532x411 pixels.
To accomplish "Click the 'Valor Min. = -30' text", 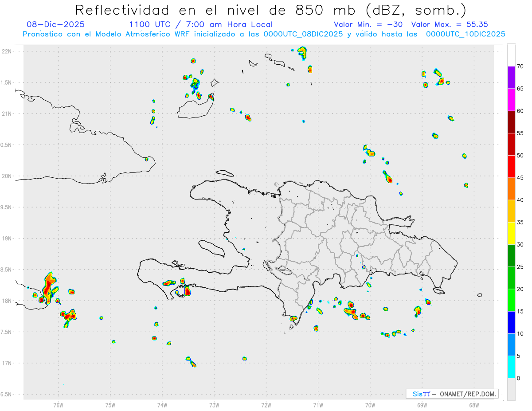I will pos(368,24).
